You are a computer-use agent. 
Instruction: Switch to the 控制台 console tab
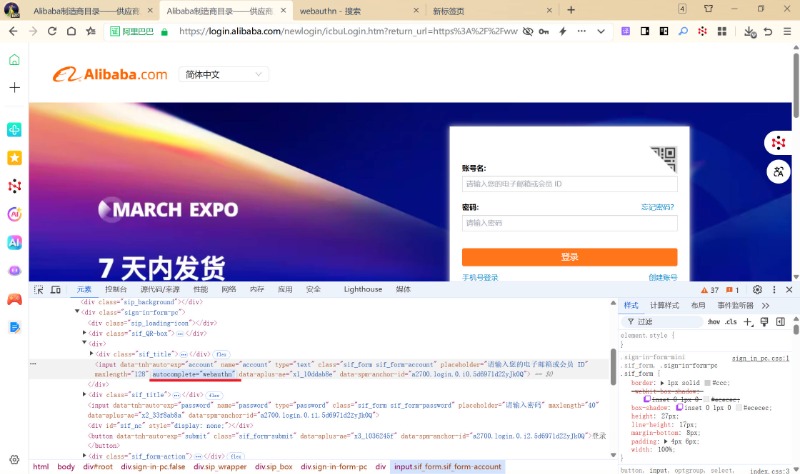(x=115, y=289)
